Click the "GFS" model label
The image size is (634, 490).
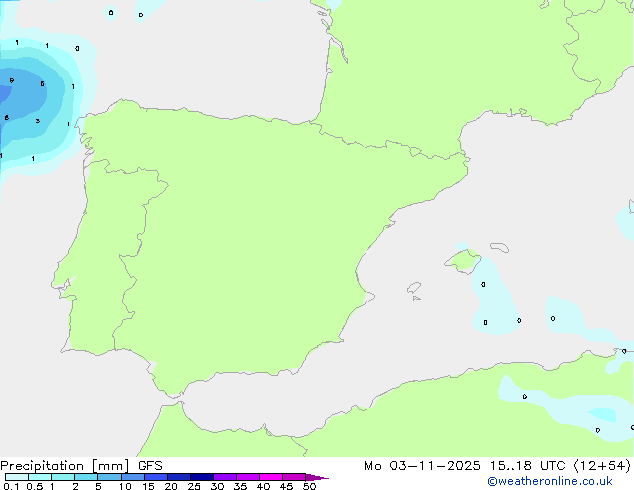150,466
